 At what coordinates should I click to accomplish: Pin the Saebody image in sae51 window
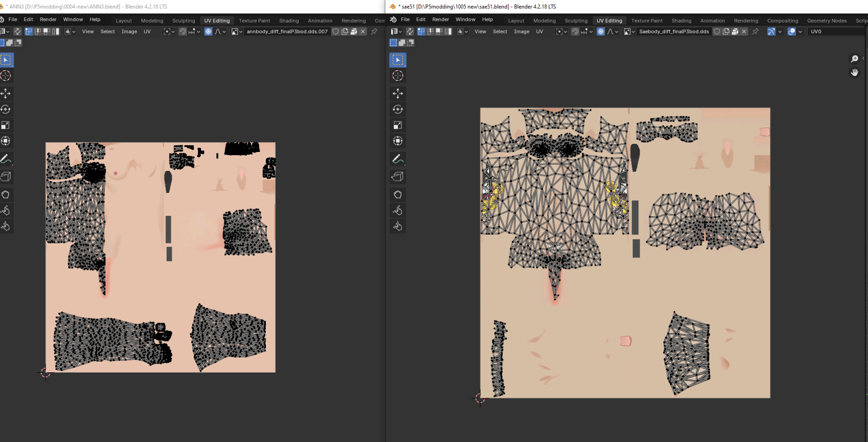click(x=755, y=32)
